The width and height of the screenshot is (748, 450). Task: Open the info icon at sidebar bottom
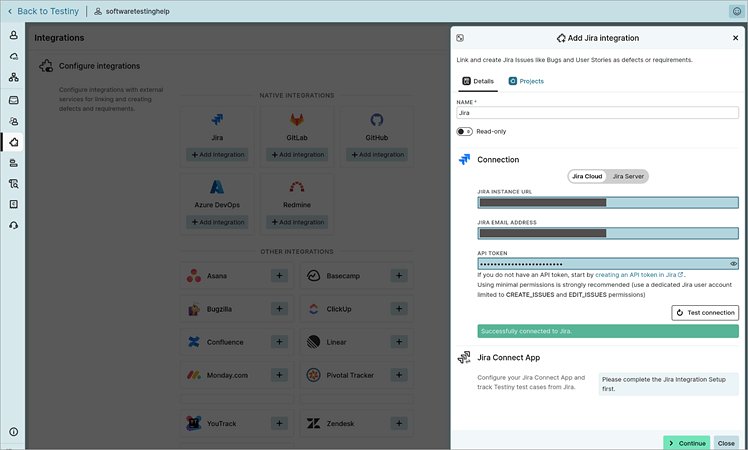click(13, 432)
